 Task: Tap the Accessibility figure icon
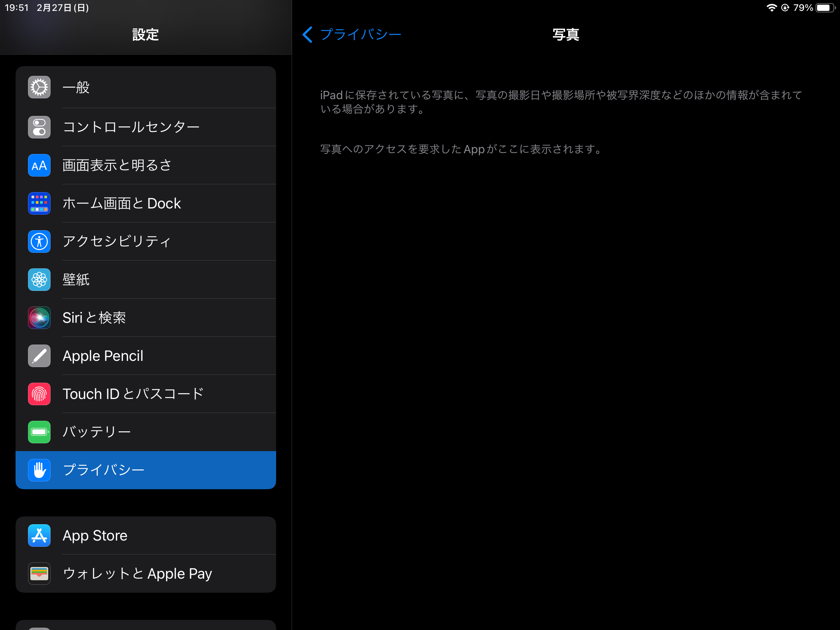pos(39,241)
